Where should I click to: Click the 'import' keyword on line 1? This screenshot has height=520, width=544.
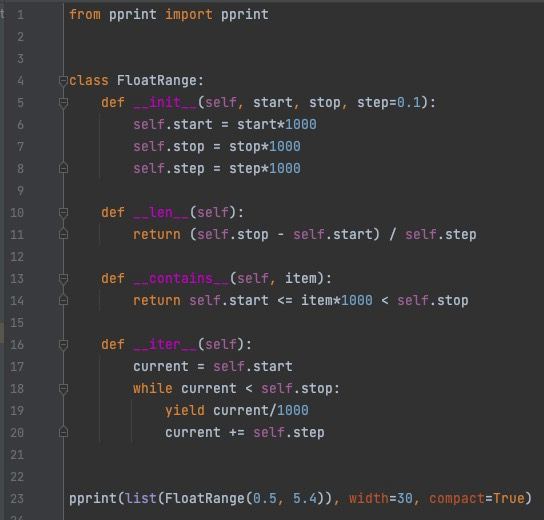pyautogui.click(x=189, y=15)
